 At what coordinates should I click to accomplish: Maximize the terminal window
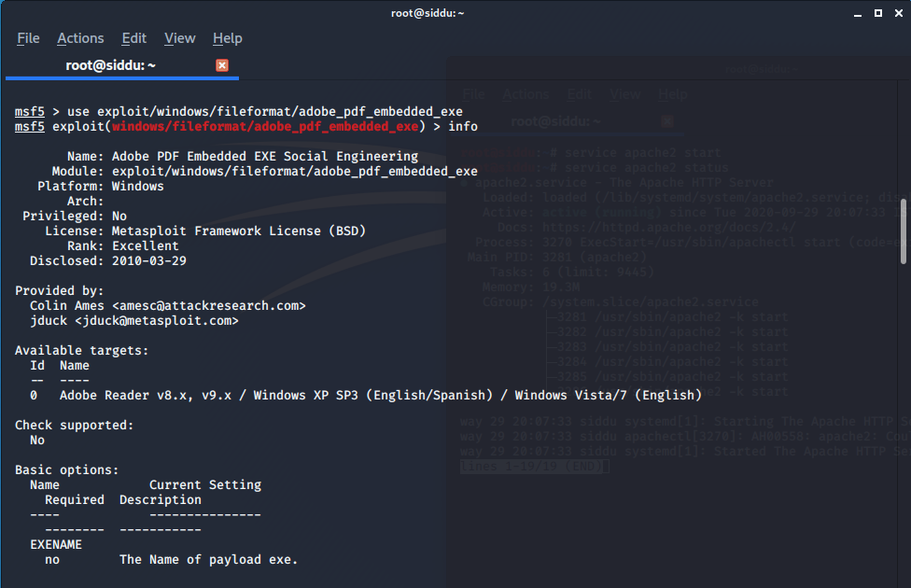click(x=878, y=13)
